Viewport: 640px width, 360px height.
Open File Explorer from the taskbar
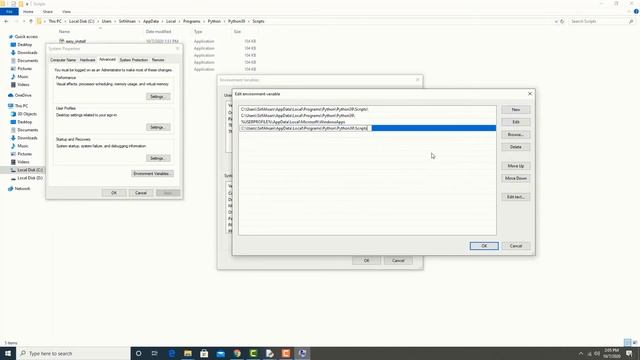tap(188, 353)
